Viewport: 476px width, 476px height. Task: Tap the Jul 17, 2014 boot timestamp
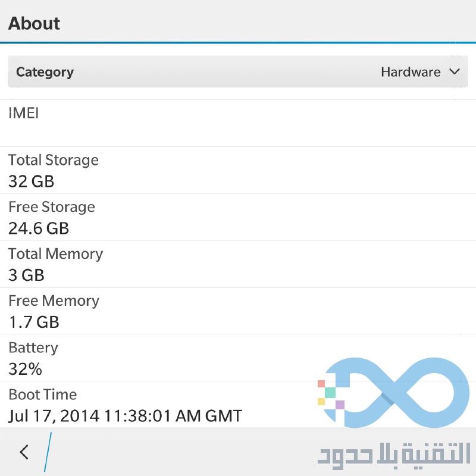point(125,416)
